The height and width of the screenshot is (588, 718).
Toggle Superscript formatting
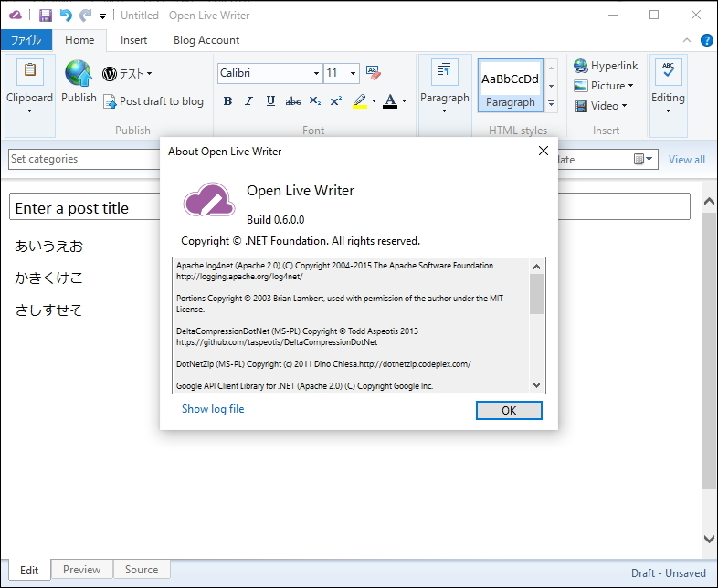[336, 101]
